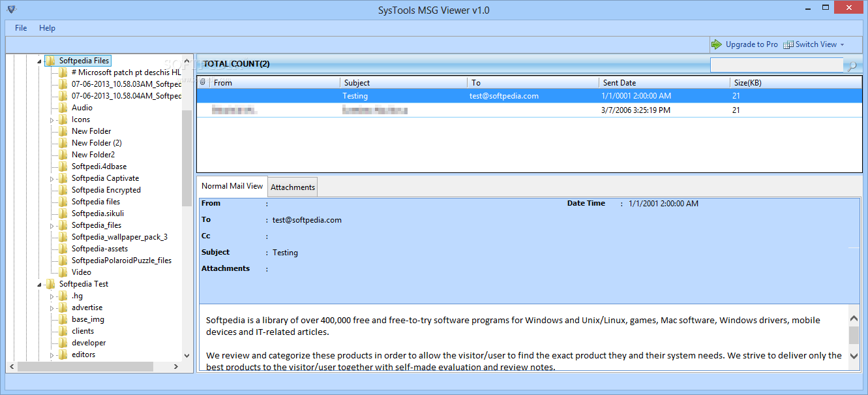Click the base_img folder icon
Viewport: 868px width, 395px height.
pyautogui.click(x=63, y=319)
